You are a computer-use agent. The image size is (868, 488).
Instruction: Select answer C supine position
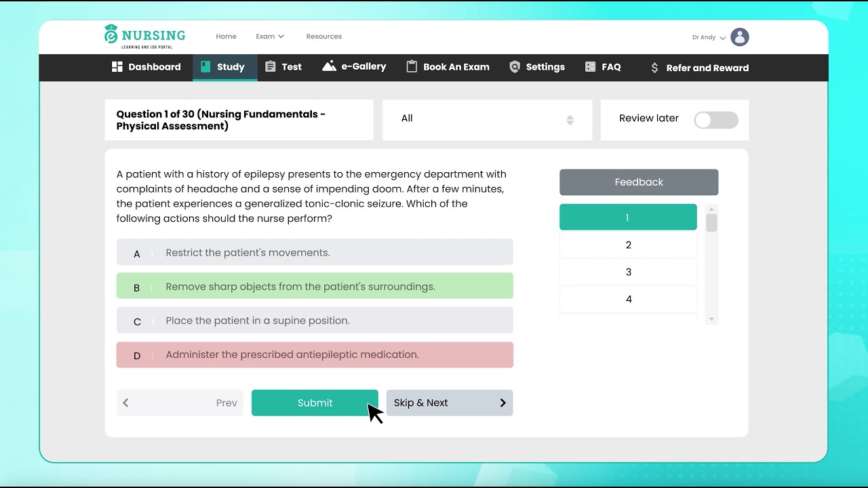coord(315,320)
